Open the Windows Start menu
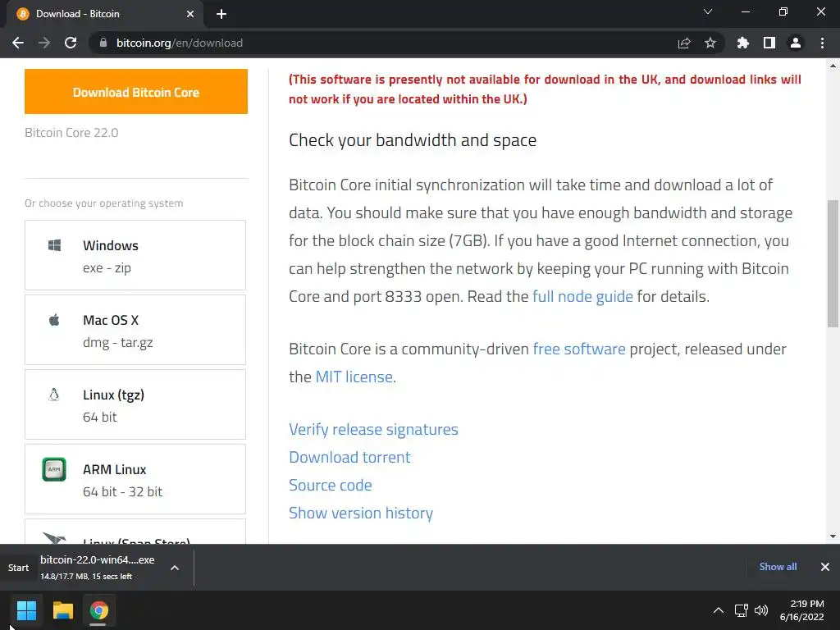The image size is (840, 630). (26, 610)
